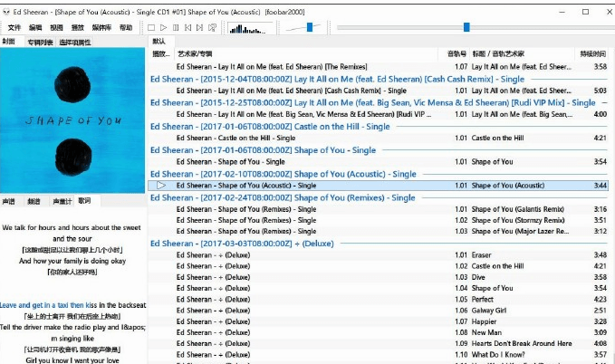The height and width of the screenshot is (364, 615).
Task: Click the foobar2000 alien icon in title bar
Action: click(5, 12)
